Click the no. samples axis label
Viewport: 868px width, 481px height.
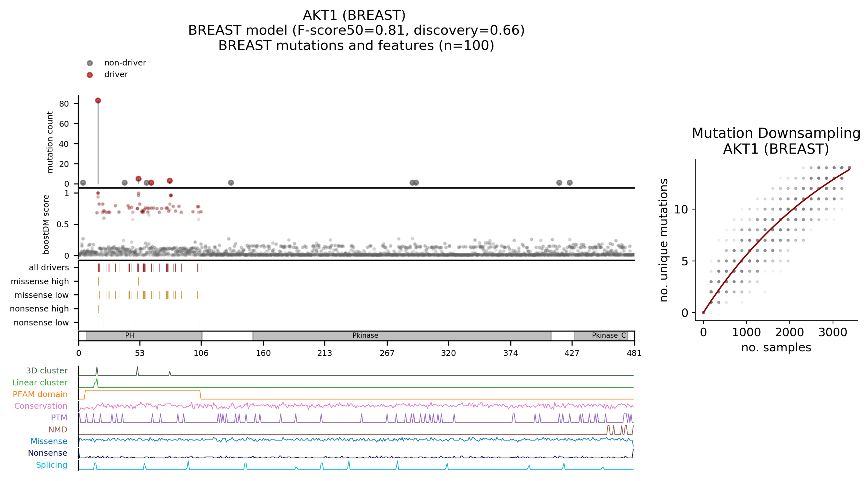point(776,347)
